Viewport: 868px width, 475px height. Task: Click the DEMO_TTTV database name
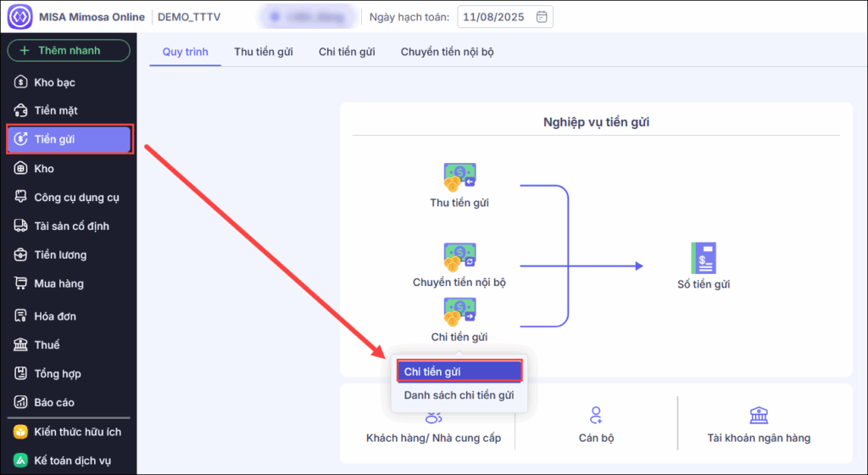(189, 17)
